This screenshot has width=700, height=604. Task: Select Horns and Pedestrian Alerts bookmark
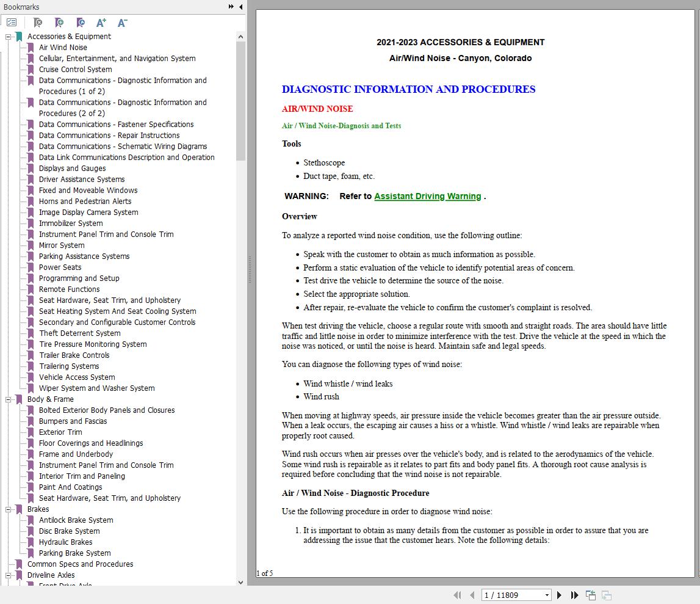coord(85,202)
